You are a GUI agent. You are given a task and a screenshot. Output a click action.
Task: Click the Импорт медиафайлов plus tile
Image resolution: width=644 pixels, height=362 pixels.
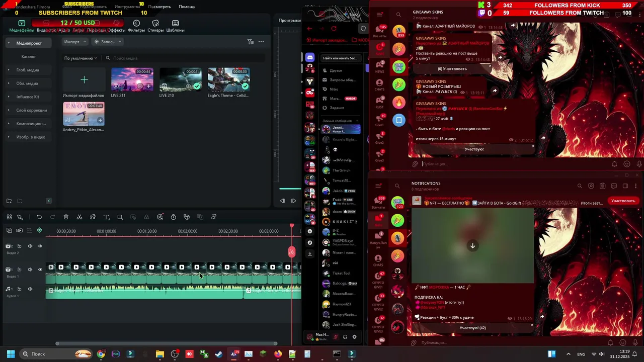coord(84,79)
